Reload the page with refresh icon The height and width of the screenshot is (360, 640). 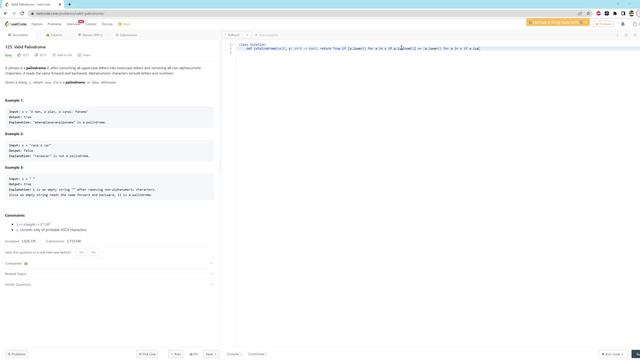click(22, 13)
